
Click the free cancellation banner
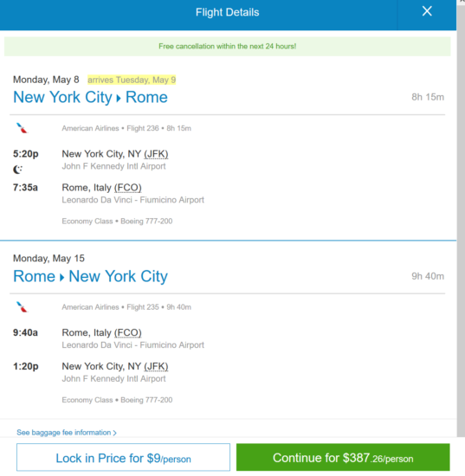coord(227,47)
